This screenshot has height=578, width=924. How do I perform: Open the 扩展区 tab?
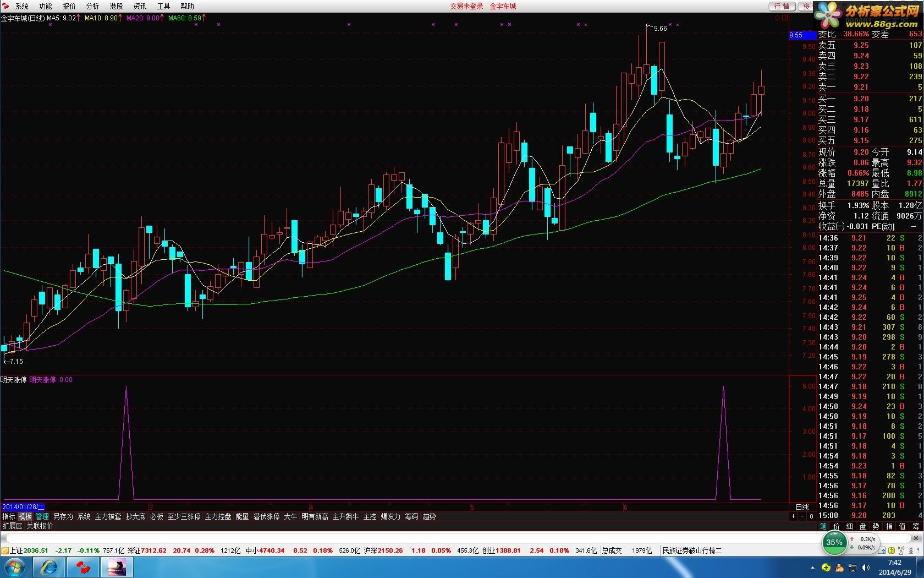point(12,526)
